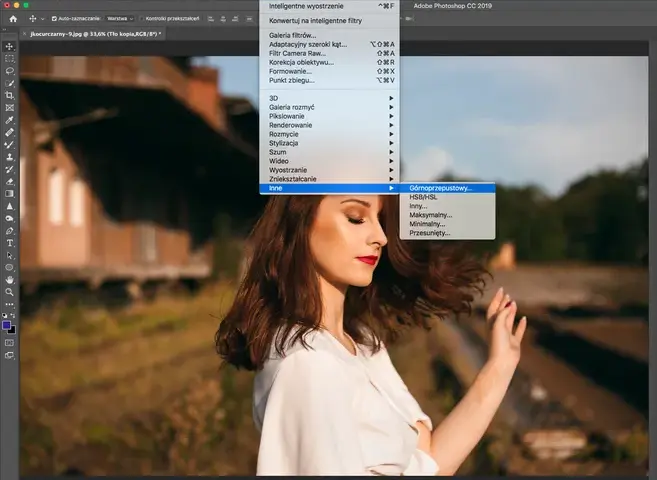Screen dimensions: 657x480
Task: Select the History Brush tool
Action: click(9, 169)
